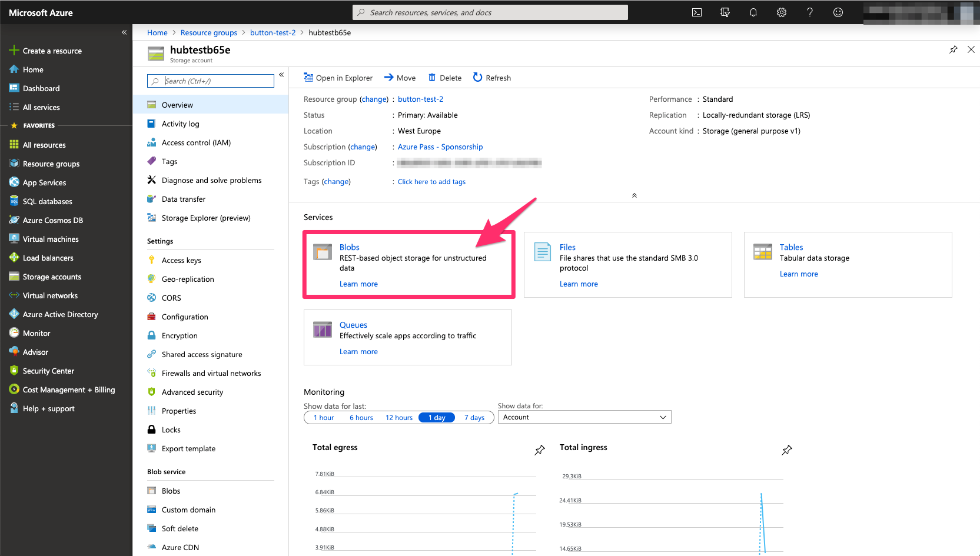980x556 pixels.
Task: Collapse the essentials section chevron
Action: click(634, 195)
